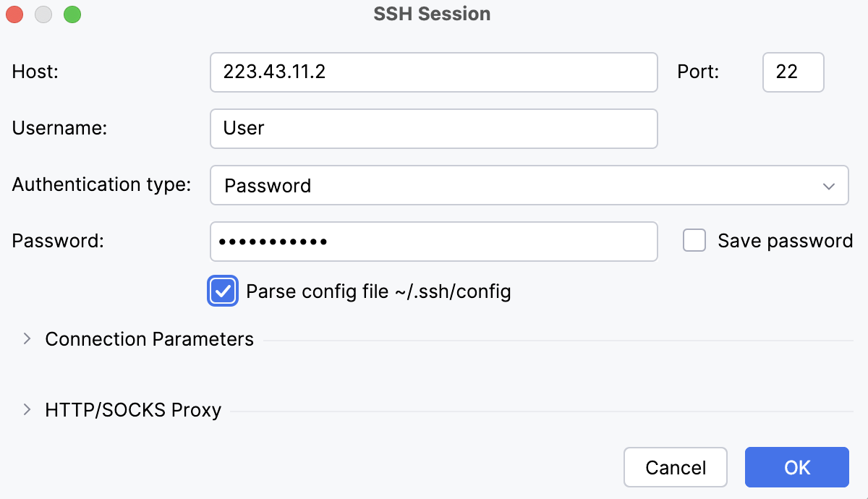The height and width of the screenshot is (499, 868).
Task: Enable the Save password checkbox
Action: (694, 240)
